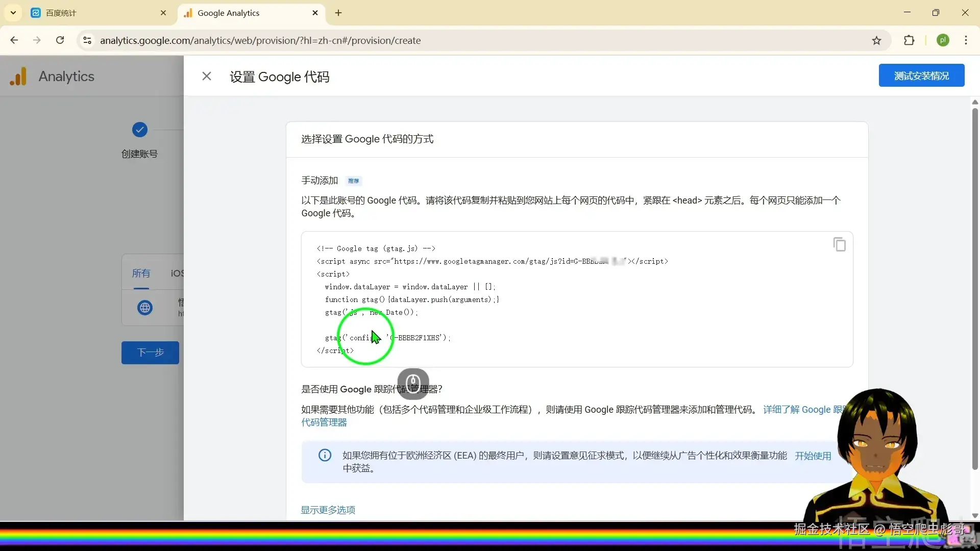The height and width of the screenshot is (551, 980).
Task: Open the Chrome three-dot menu
Action: 966,40
